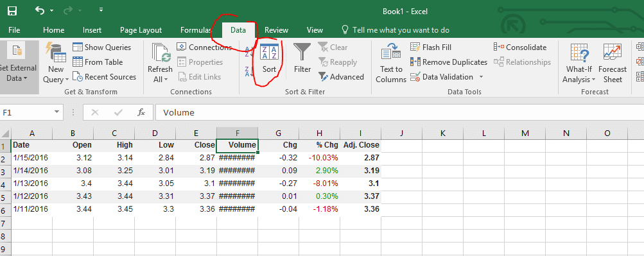Click the Enter checkmark in formula bar

(x=119, y=112)
